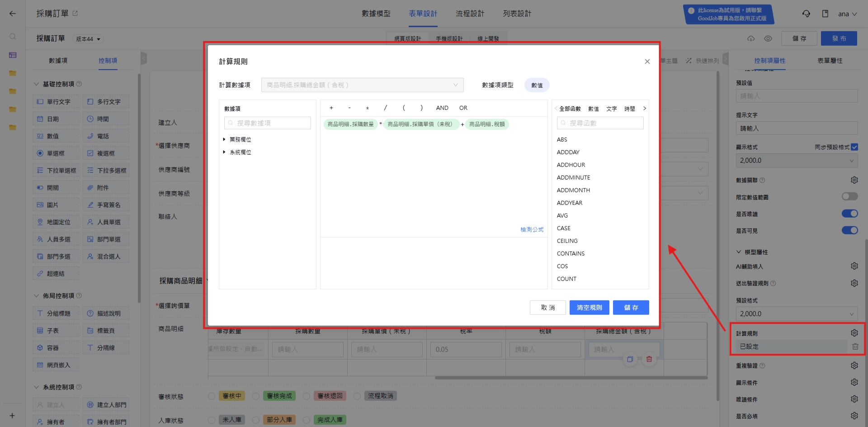Select 未入庫 radio option

pyautogui.click(x=212, y=420)
